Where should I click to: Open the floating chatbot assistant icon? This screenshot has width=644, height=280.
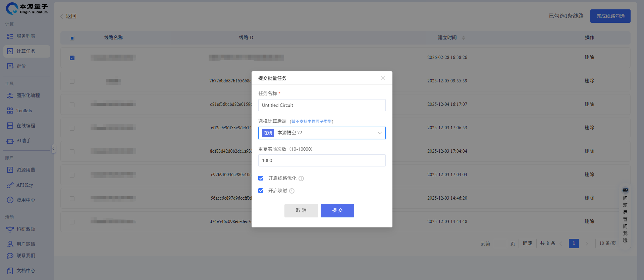pyautogui.click(x=625, y=190)
